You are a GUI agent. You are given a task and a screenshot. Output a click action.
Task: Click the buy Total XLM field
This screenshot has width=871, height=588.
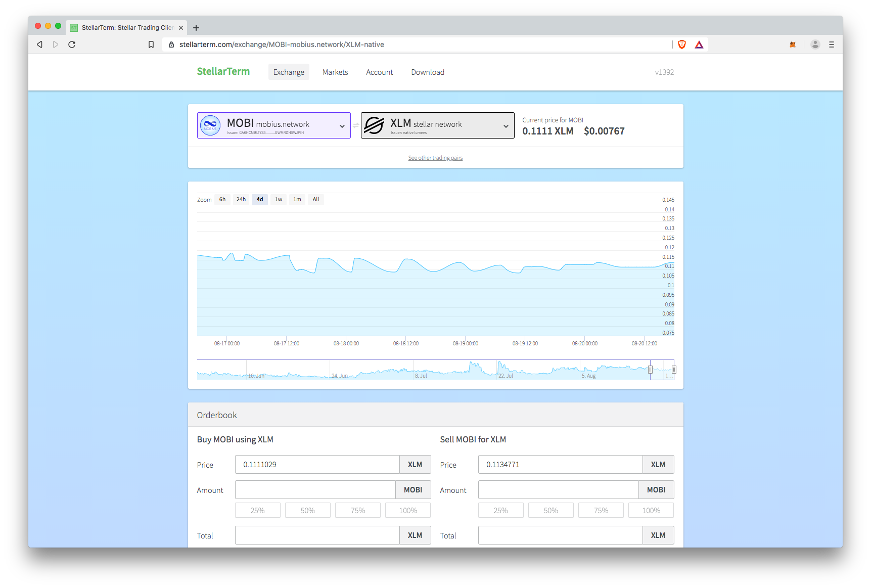[317, 535]
